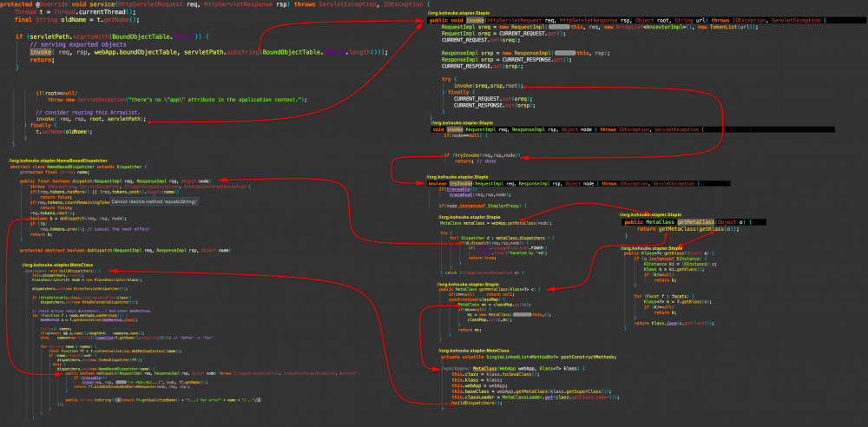Click 'private volatile SingleLinkedList<MethodRef> postConstructMethods;' line
The image size is (868, 427).
(528, 357)
